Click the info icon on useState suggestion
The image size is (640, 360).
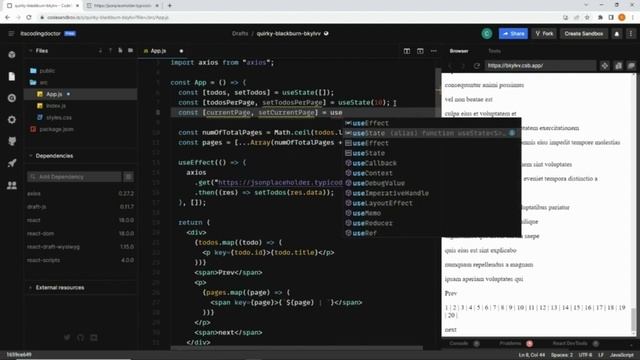point(512,133)
